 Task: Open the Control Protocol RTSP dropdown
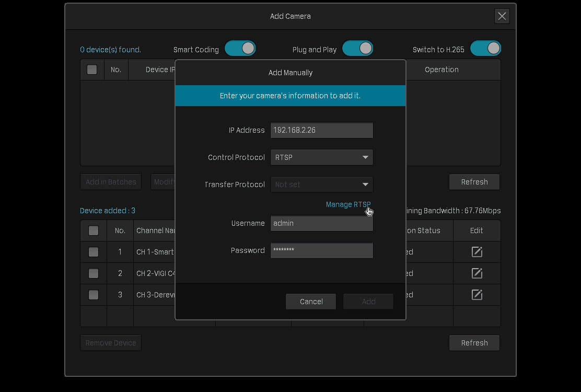(x=322, y=157)
